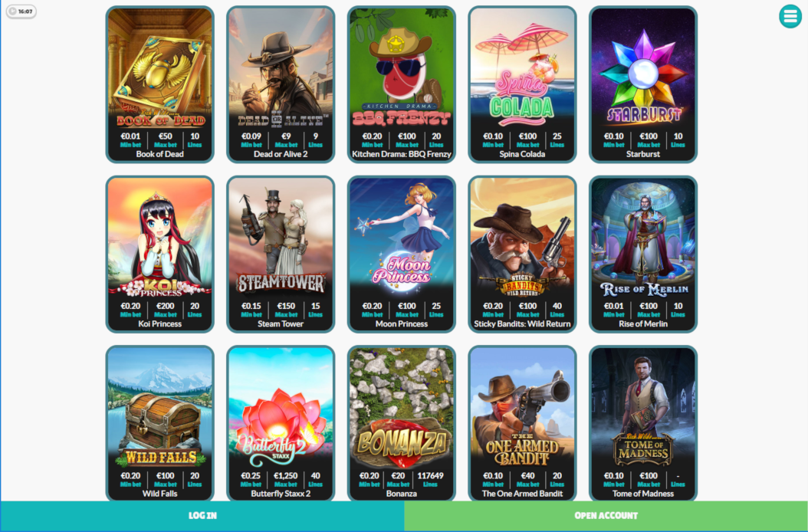The height and width of the screenshot is (532, 808).
Task: Click the Starburst title label
Action: pyautogui.click(x=643, y=154)
